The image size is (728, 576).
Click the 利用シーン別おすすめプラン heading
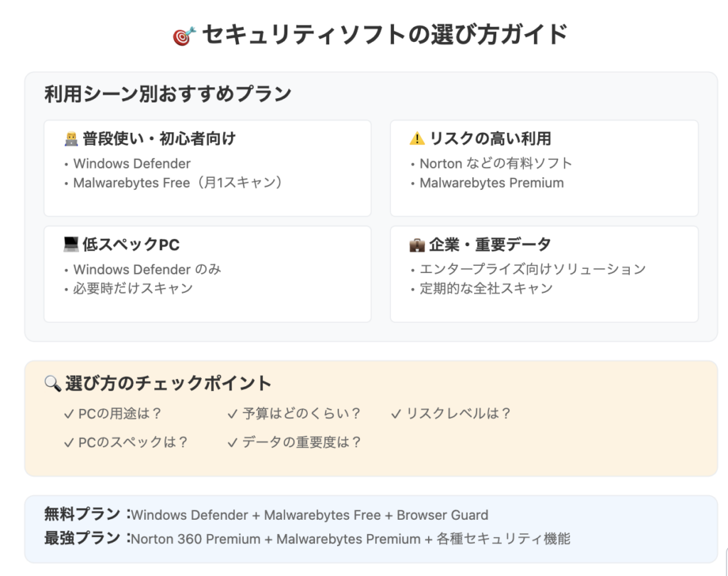point(168,94)
